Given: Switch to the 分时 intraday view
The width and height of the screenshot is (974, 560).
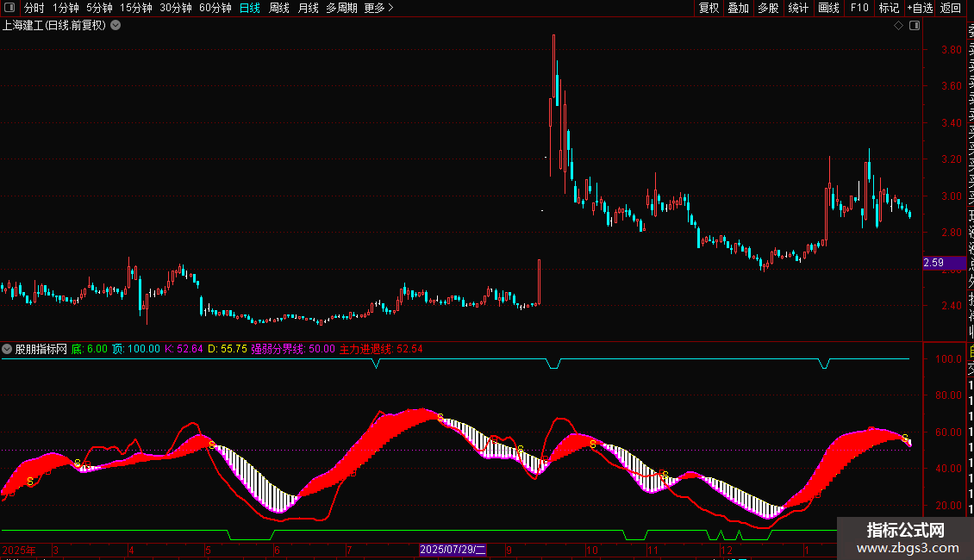Looking at the screenshot, I should [34, 8].
